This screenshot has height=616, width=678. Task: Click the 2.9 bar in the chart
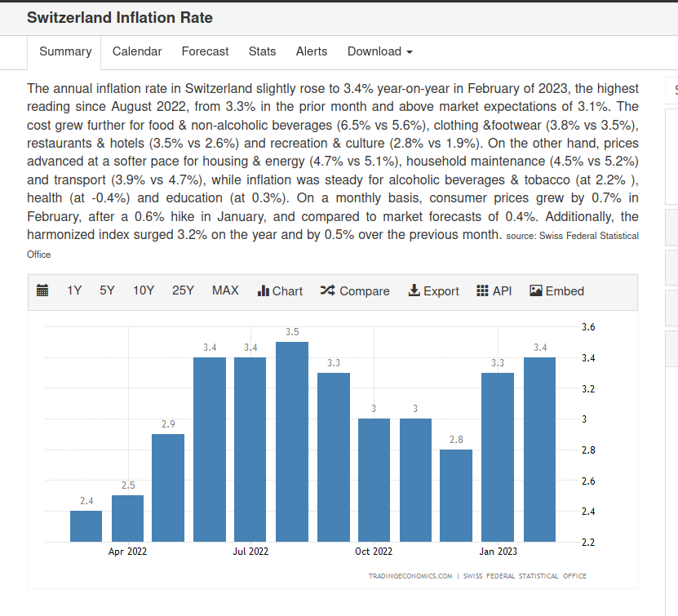coord(168,488)
